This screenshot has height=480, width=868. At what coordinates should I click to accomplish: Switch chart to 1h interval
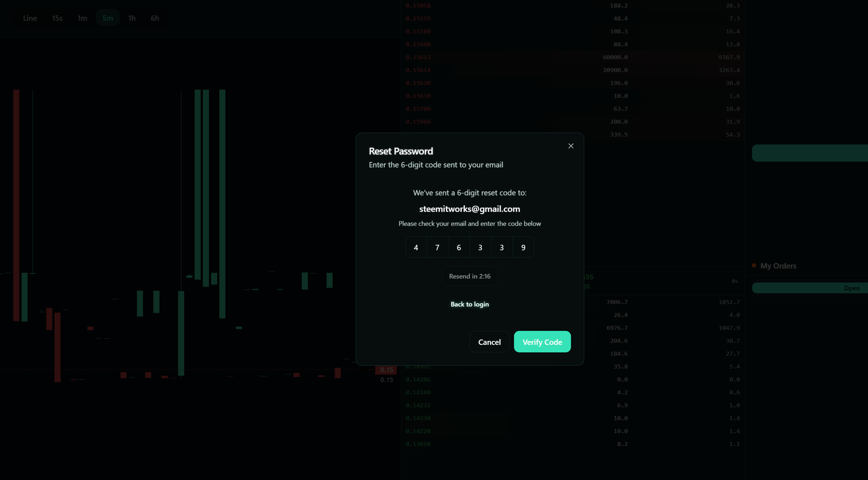pyautogui.click(x=132, y=18)
